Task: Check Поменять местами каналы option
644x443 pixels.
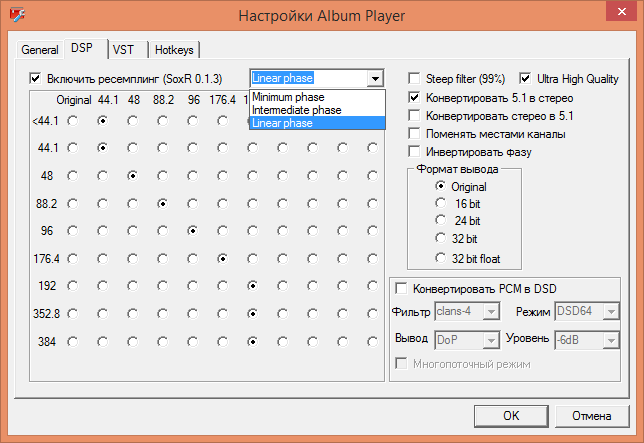Action: point(414,134)
